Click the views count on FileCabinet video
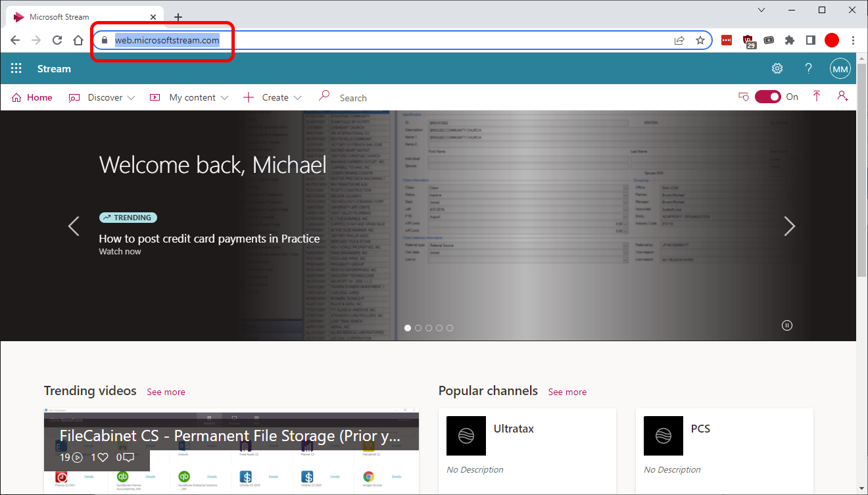Image resolution: width=868 pixels, height=495 pixels. coord(71,458)
